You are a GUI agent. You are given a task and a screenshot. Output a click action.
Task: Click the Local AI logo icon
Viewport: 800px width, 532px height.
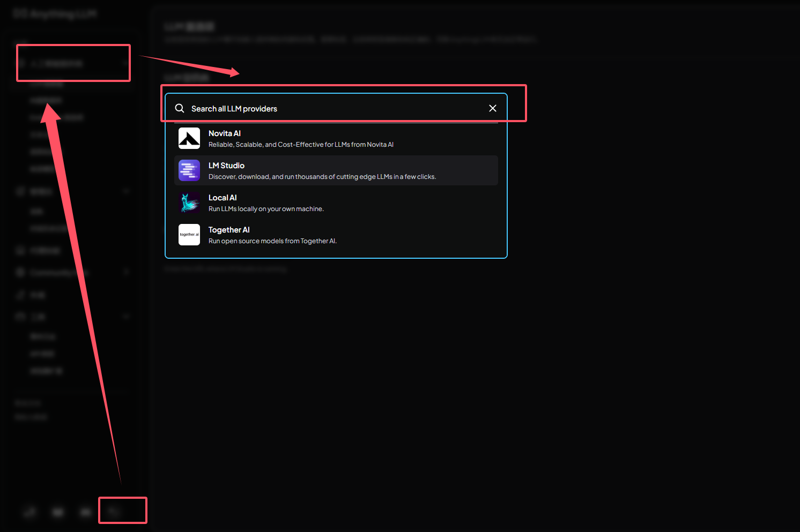[x=189, y=203]
